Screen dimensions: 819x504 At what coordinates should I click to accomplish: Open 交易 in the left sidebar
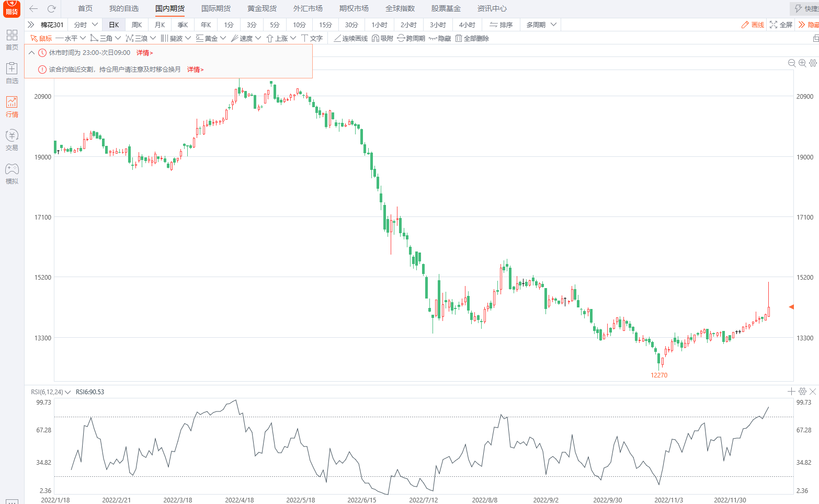(12, 140)
